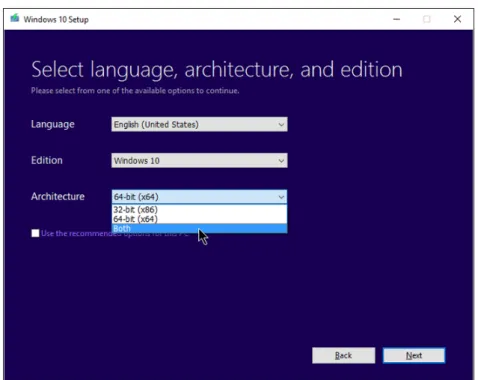The height and width of the screenshot is (380, 478).
Task: Open the Language dropdown
Action: pyautogui.click(x=199, y=124)
